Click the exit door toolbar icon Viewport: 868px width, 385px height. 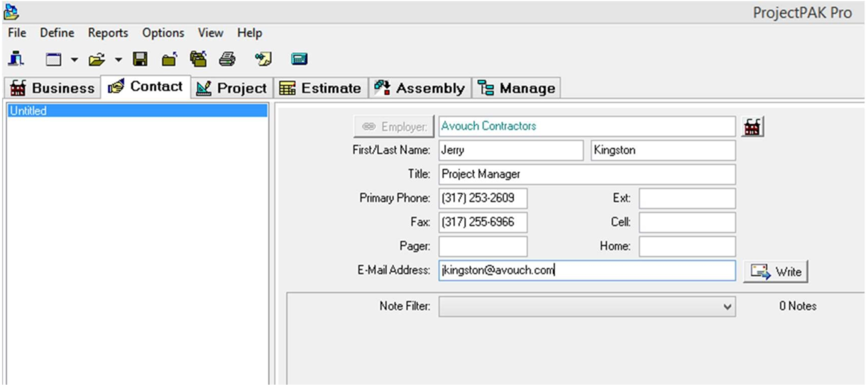click(x=14, y=60)
